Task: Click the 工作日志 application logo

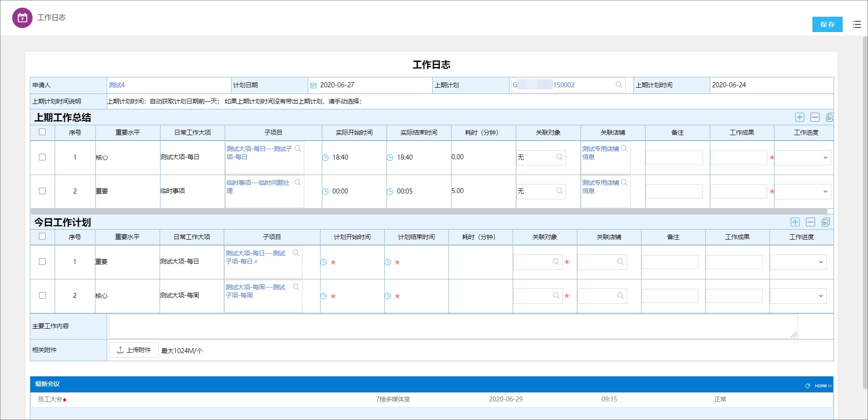Action: (x=22, y=18)
